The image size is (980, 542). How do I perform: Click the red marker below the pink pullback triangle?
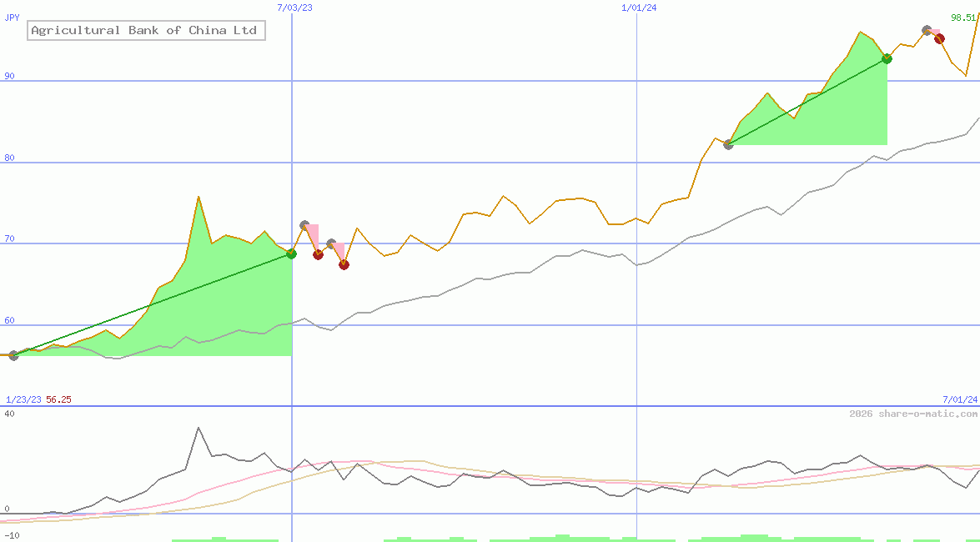pyautogui.click(x=318, y=254)
